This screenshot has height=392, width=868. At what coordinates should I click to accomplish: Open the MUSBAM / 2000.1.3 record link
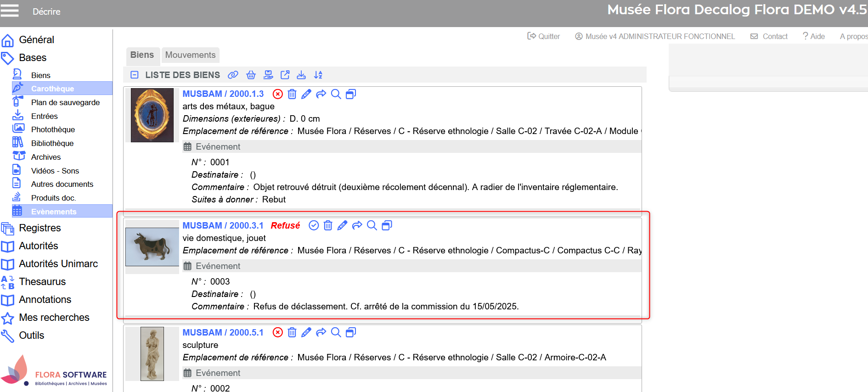click(x=223, y=94)
